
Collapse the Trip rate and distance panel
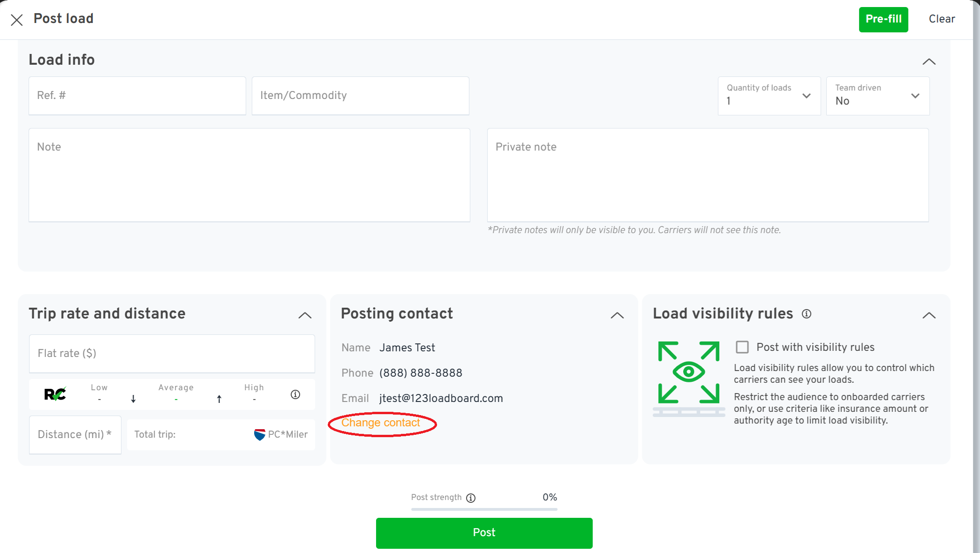click(305, 315)
